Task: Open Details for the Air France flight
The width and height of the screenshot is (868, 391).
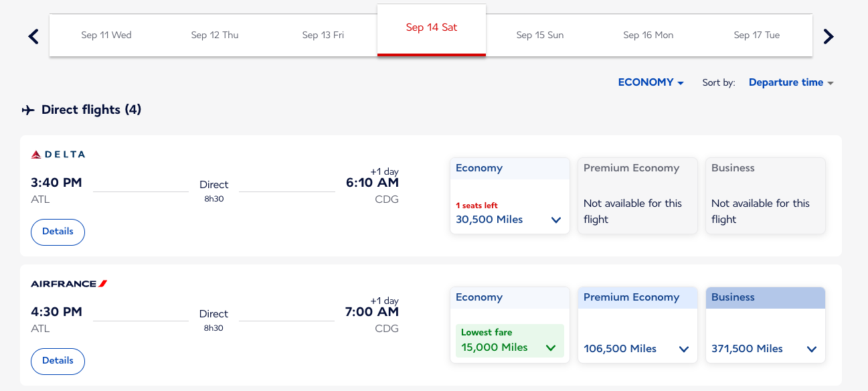Action: coord(58,361)
